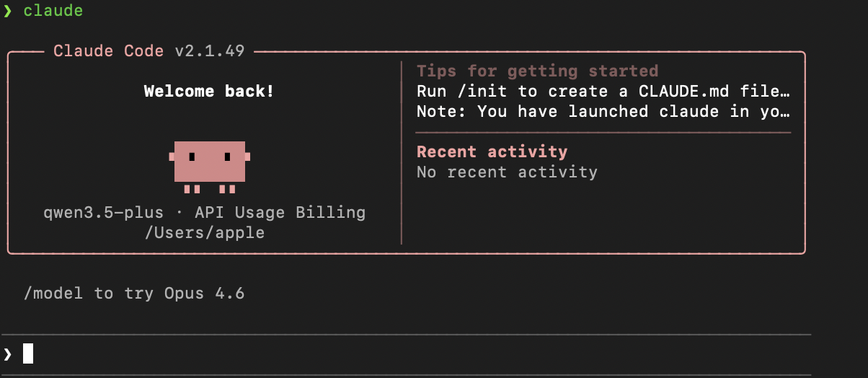Click the "Run /init" tip line
The width and height of the screenshot is (868, 378).
(603, 92)
